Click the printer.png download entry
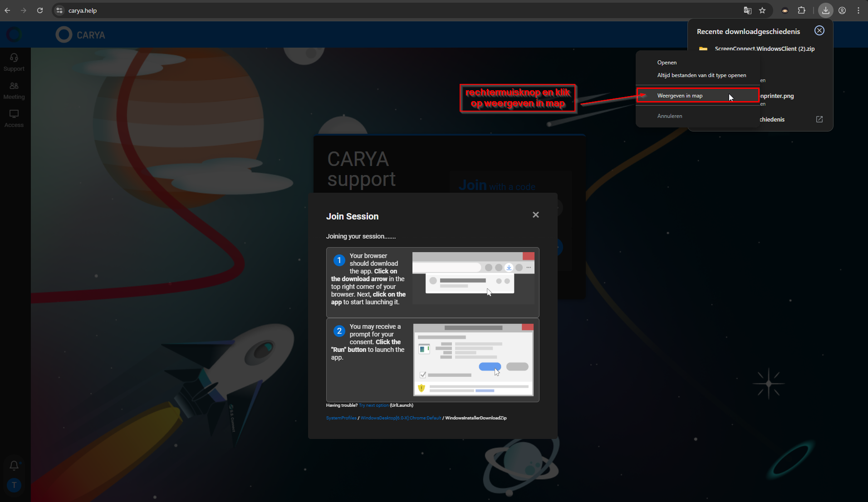 [777, 96]
